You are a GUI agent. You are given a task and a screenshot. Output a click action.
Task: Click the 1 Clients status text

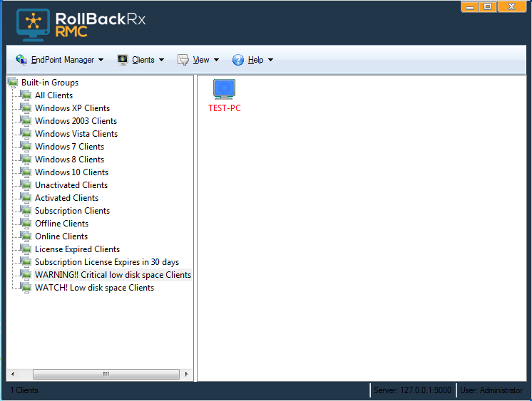pos(24,390)
